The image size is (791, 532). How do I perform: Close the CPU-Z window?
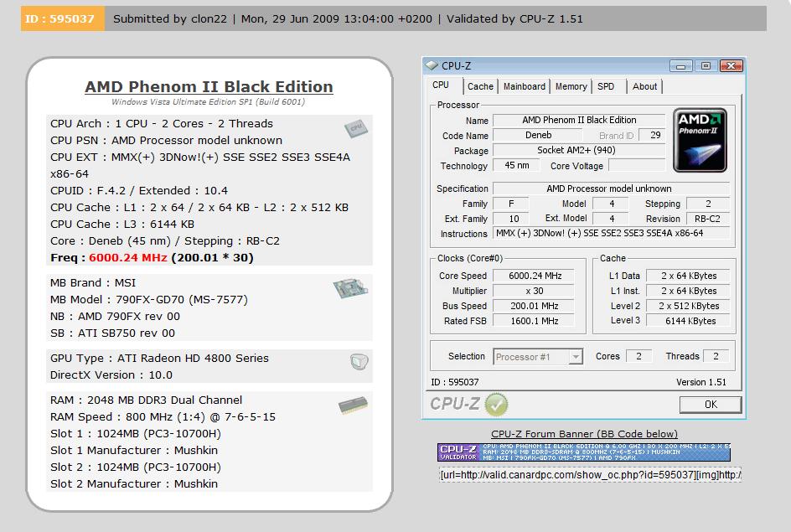tap(731, 66)
